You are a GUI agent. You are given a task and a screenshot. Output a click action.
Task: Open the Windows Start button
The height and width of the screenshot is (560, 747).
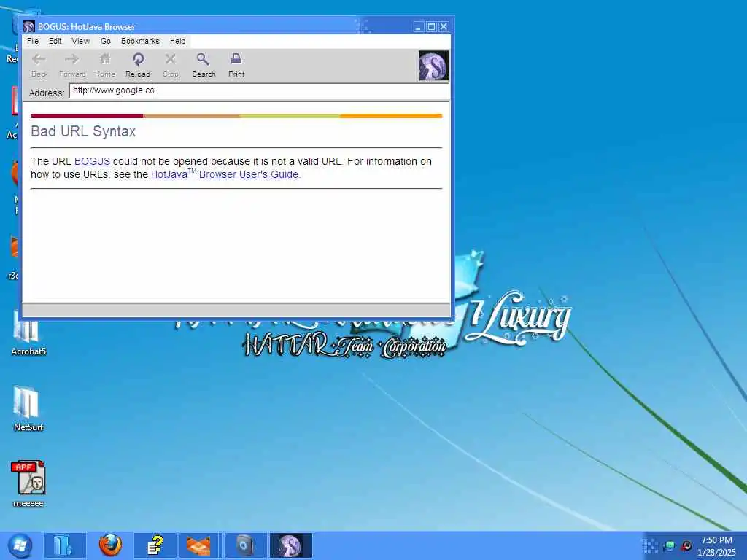click(x=20, y=545)
